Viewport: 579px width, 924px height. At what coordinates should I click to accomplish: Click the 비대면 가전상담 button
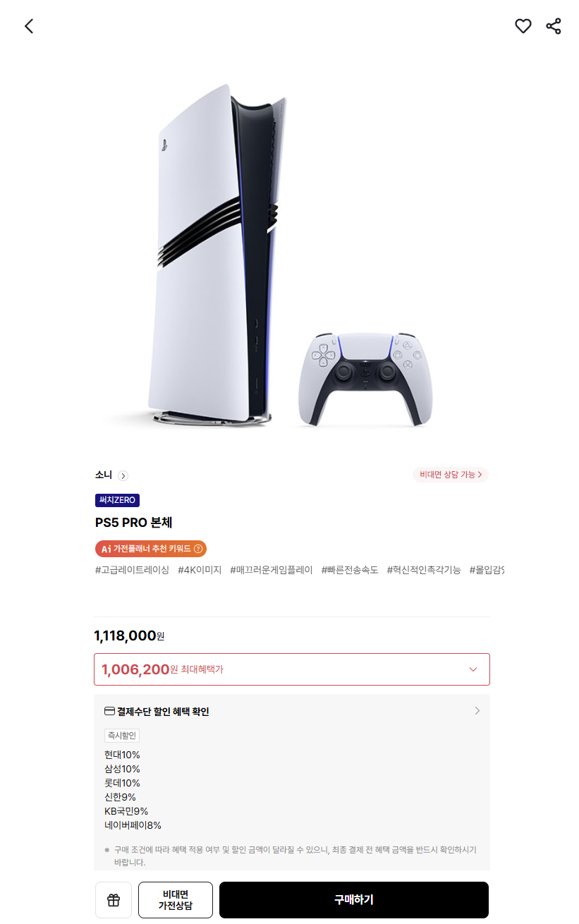(x=176, y=900)
